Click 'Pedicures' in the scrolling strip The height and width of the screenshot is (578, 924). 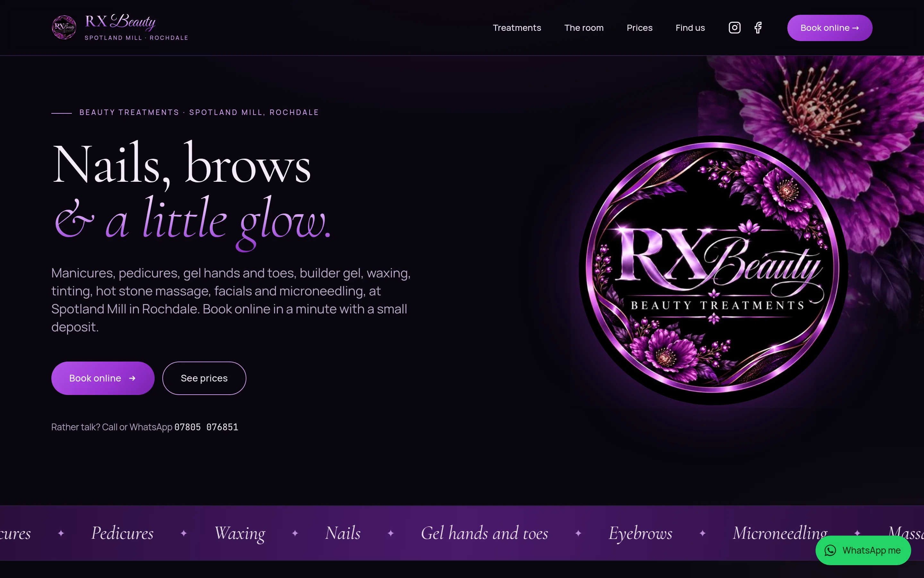[x=123, y=533]
